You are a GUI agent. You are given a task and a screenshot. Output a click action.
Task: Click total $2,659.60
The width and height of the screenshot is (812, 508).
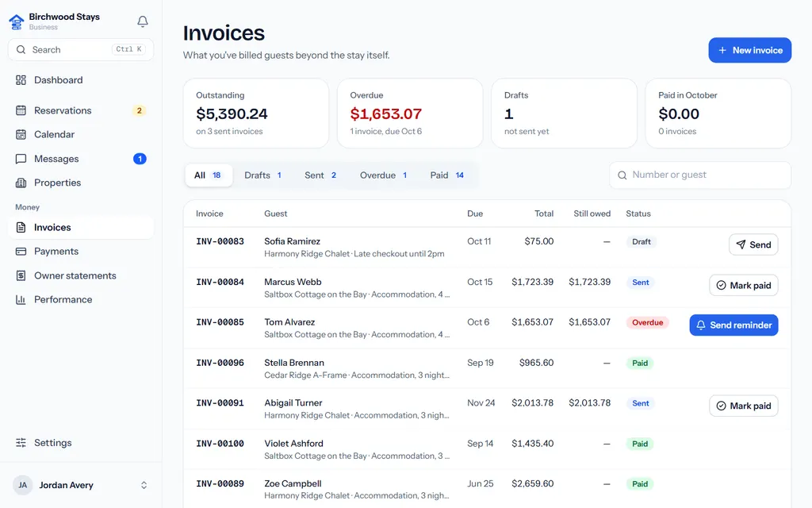[x=532, y=483]
